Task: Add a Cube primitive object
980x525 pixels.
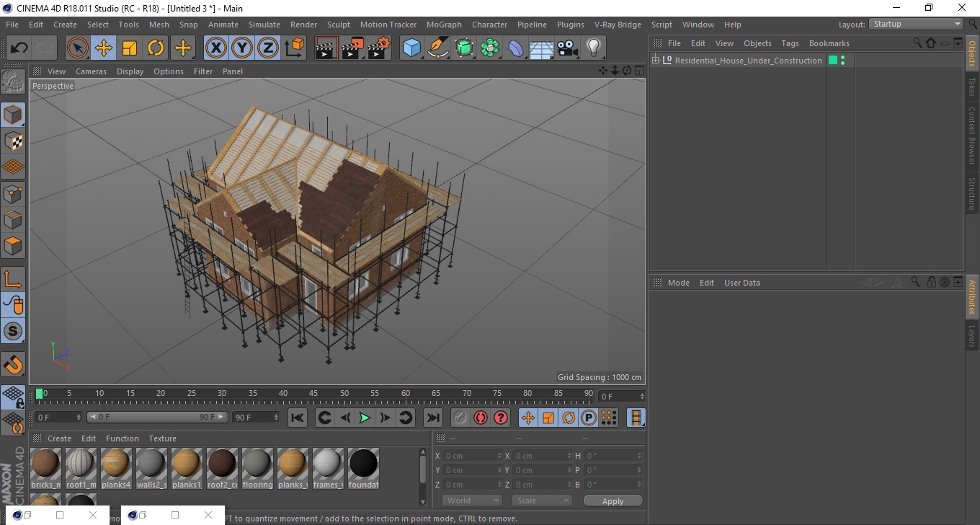Action: pyautogui.click(x=412, y=48)
